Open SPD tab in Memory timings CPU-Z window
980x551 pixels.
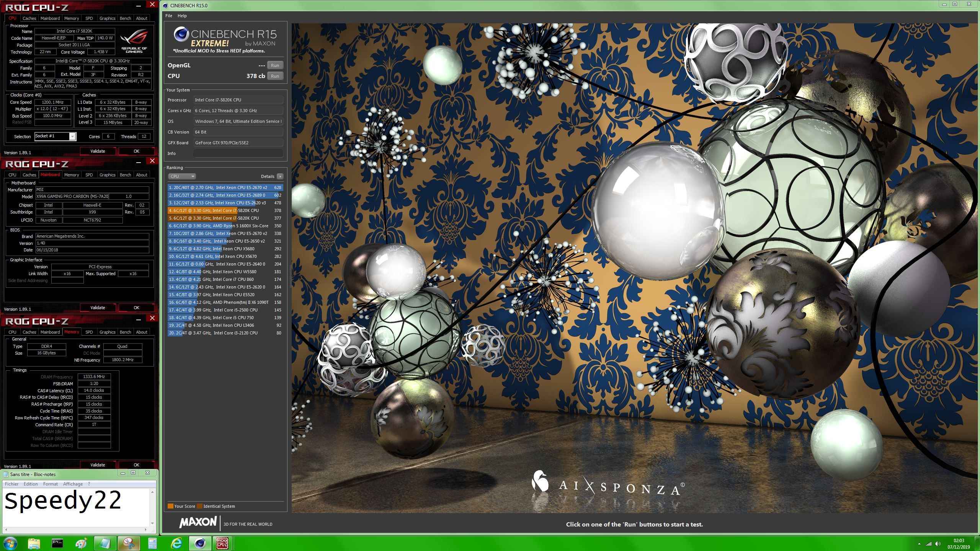[89, 332]
